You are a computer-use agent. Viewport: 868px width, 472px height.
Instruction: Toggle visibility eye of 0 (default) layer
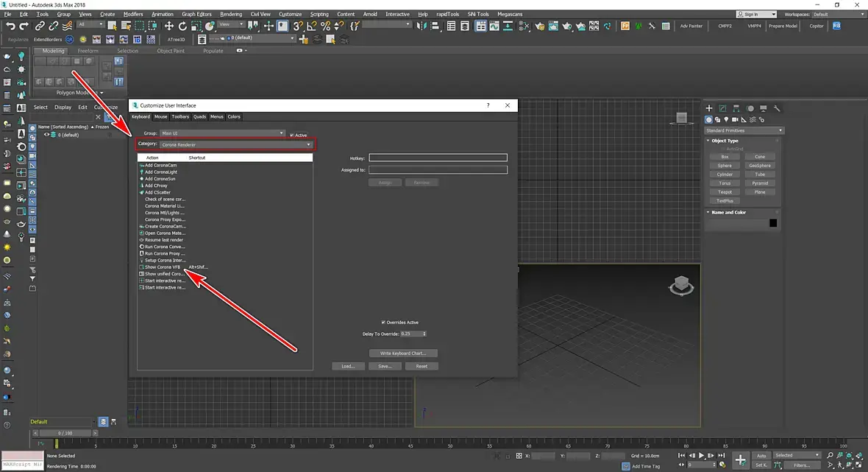[46, 135]
